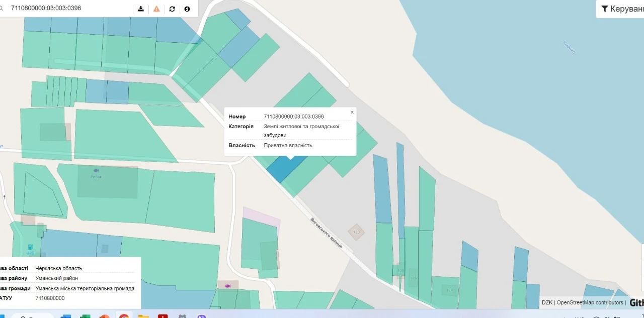Open the info circle icon in toolbar
The image size is (644, 318).
[x=187, y=9]
